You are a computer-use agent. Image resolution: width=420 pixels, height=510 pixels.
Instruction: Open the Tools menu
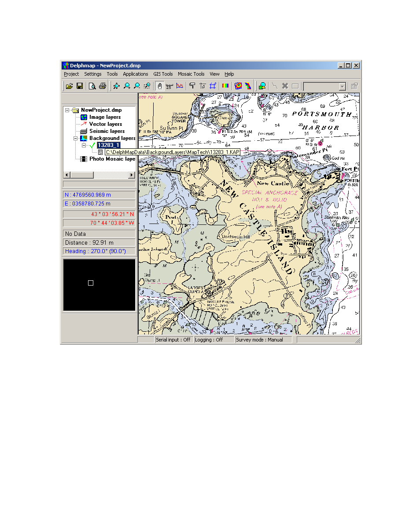(112, 74)
